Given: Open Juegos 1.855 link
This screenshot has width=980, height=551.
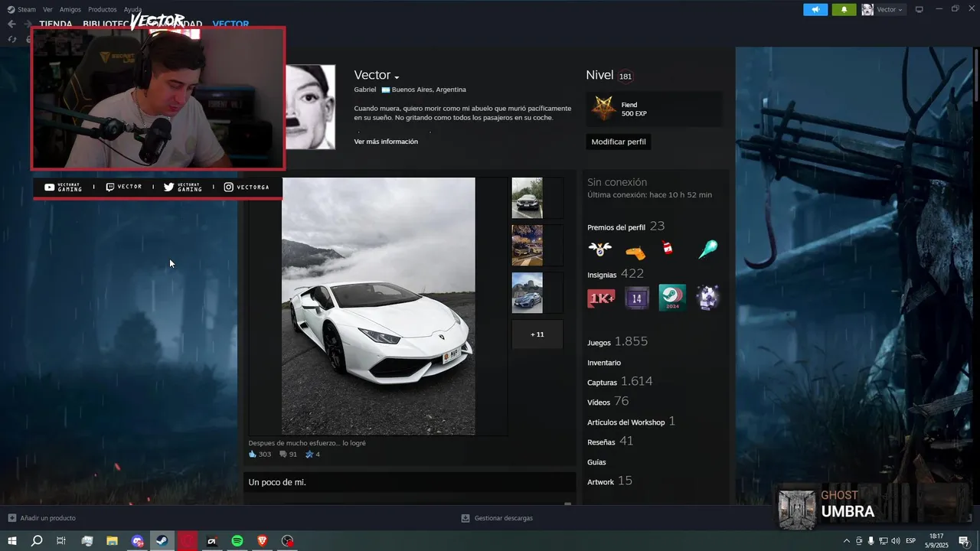Looking at the screenshot, I should click(x=617, y=342).
